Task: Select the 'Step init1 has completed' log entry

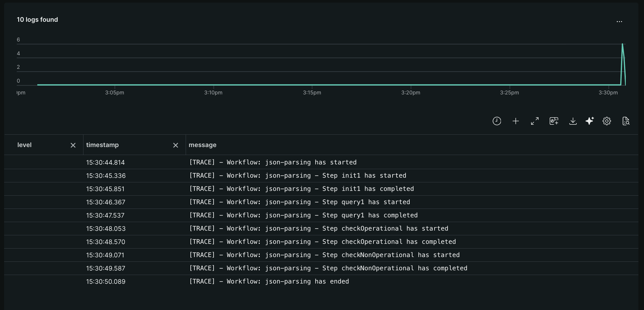Action: (x=301, y=189)
